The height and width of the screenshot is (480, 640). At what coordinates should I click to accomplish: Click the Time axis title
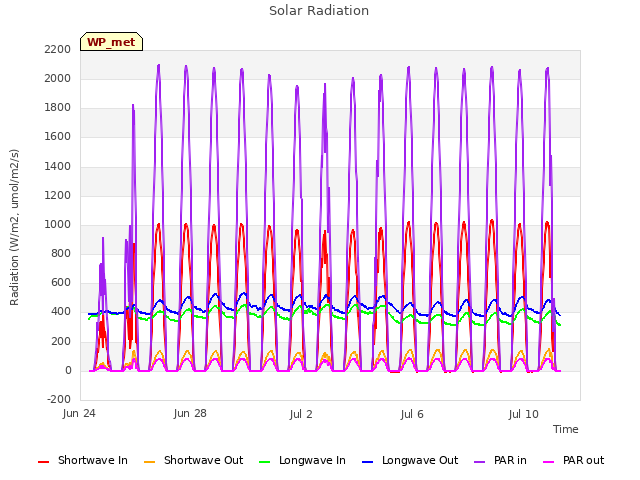pos(566,429)
